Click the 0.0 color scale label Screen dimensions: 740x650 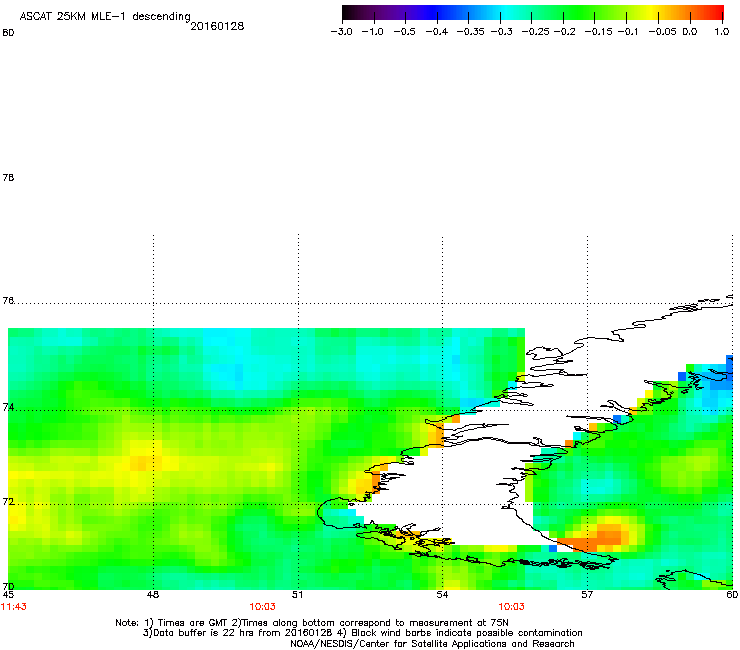[x=690, y=32]
